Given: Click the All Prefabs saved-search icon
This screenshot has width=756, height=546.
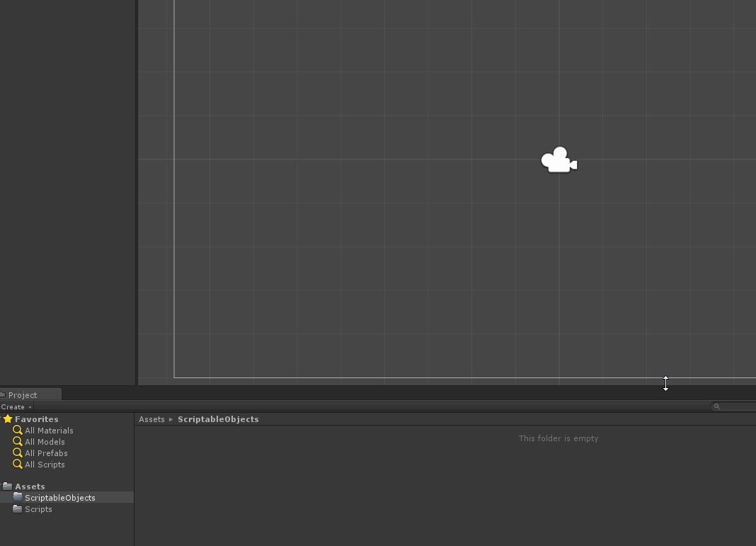Looking at the screenshot, I should pos(18,453).
